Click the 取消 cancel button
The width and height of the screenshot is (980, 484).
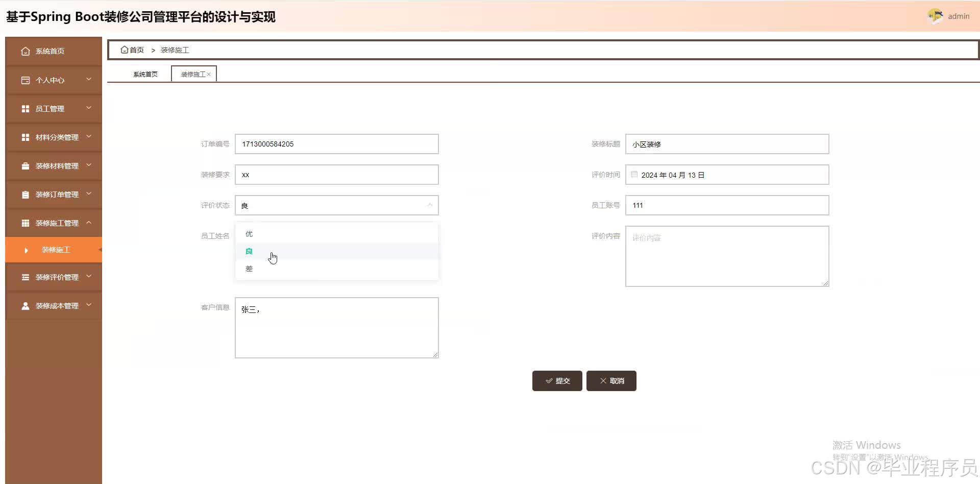click(611, 381)
